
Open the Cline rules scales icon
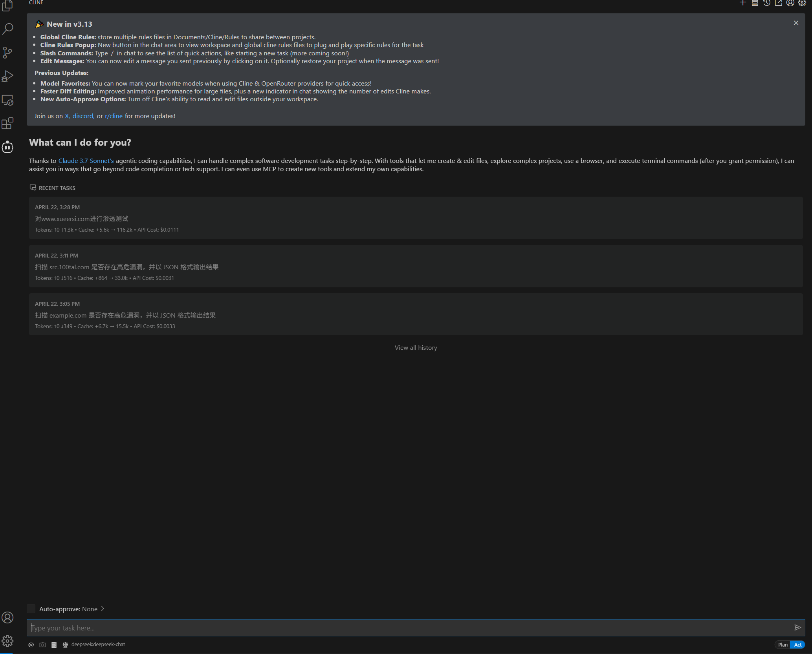coord(65,645)
